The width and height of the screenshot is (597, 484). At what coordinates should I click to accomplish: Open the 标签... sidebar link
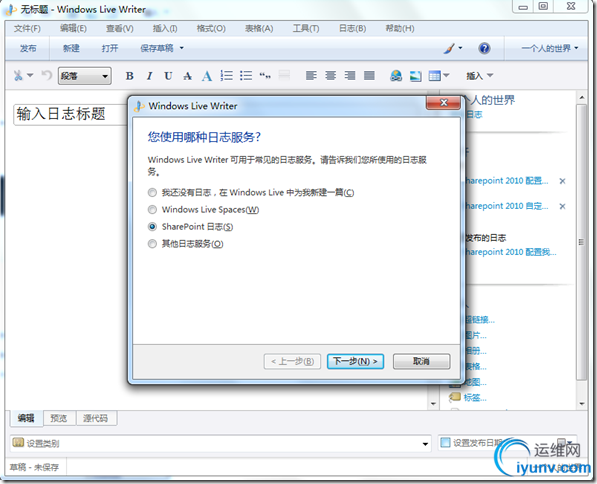click(475, 398)
